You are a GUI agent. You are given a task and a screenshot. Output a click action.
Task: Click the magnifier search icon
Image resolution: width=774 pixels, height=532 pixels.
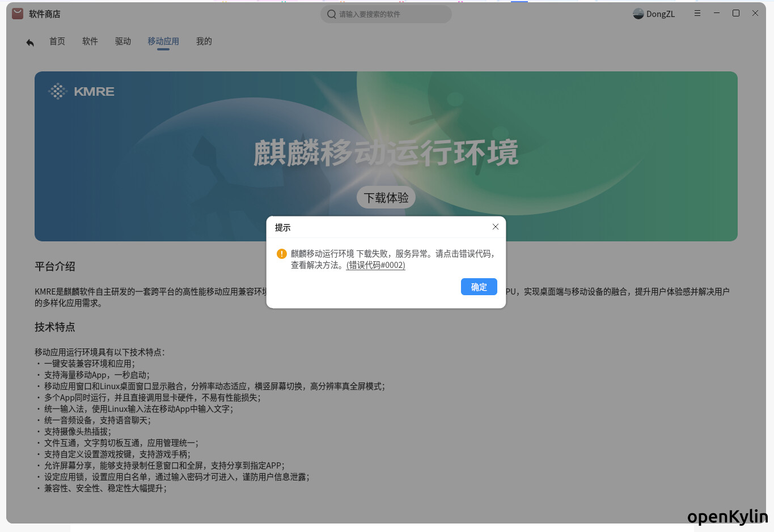[x=332, y=14]
